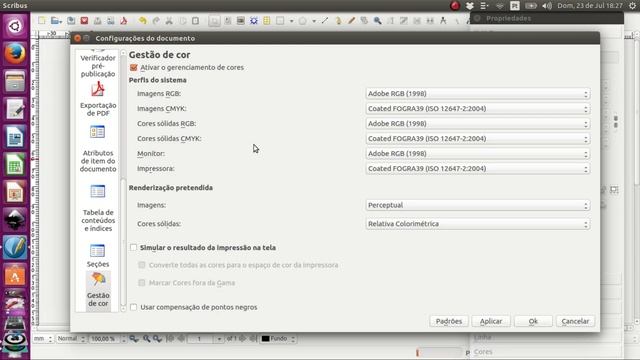Screen dimensions: 640x360
Task: Confirm settings with the Ok button
Action: (x=533, y=321)
